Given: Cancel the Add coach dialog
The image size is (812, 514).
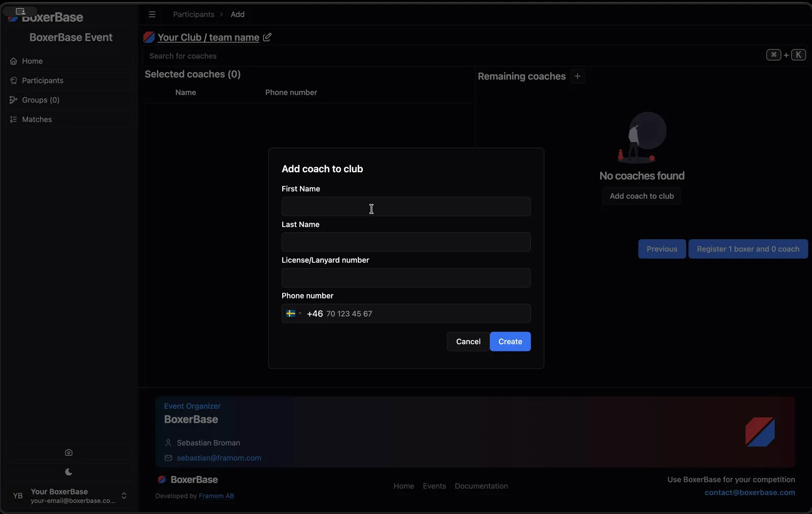Looking at the screenshot, I should [468, 341].
